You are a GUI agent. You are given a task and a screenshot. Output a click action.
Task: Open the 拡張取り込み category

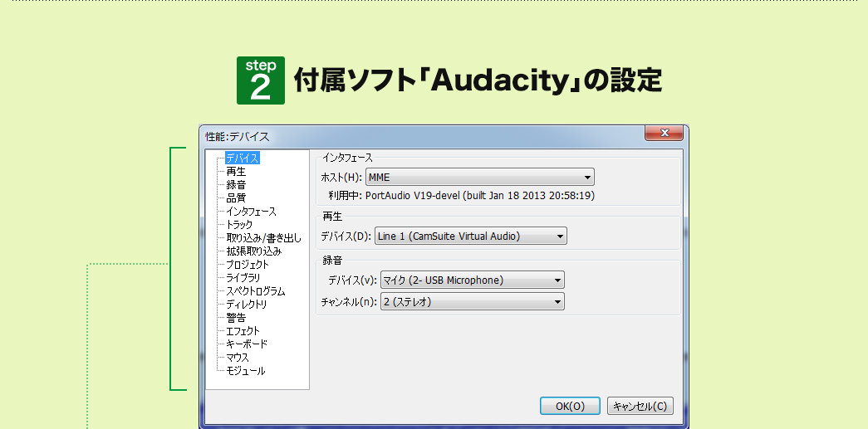(253, 251)
